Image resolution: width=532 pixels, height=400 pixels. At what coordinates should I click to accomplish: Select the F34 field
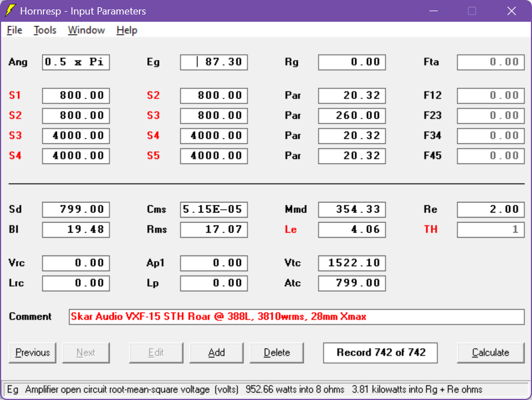(491, 136)
